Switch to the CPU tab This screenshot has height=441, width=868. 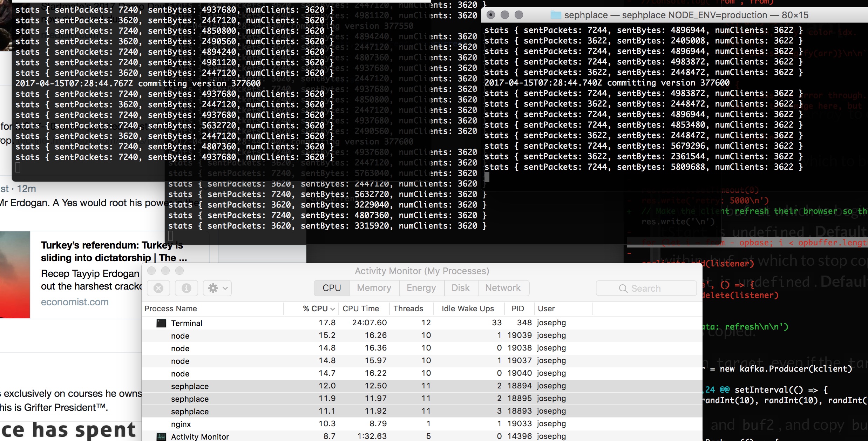point(332,288)
